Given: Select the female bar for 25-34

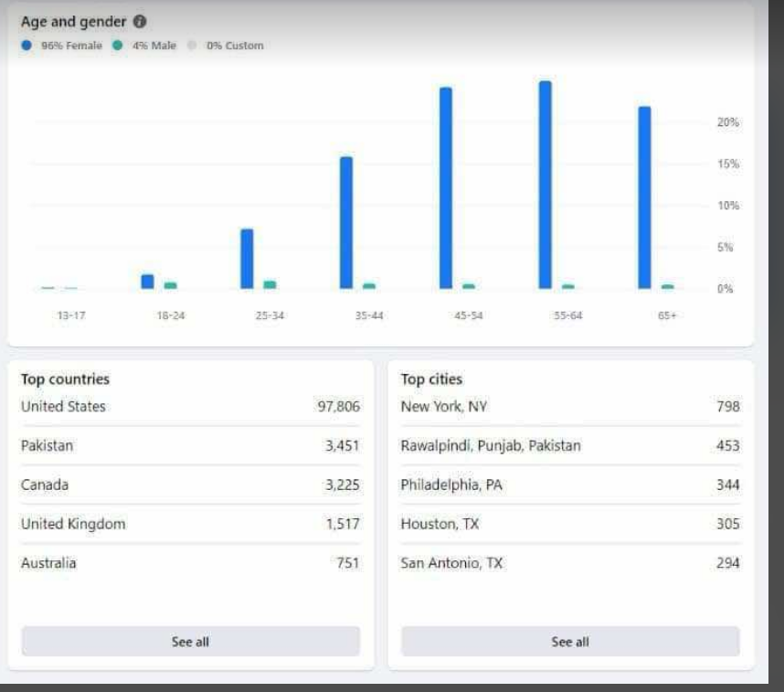Looking at the screenshot, I should pyautogui.click(x=247, y=259).
